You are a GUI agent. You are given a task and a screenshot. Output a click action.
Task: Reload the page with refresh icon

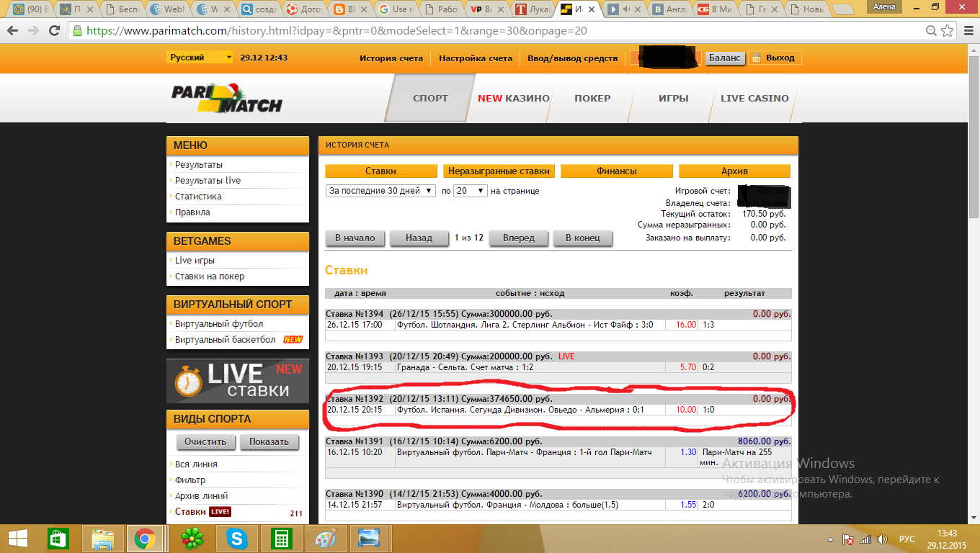pyautogui.click(x=54, y=31)
